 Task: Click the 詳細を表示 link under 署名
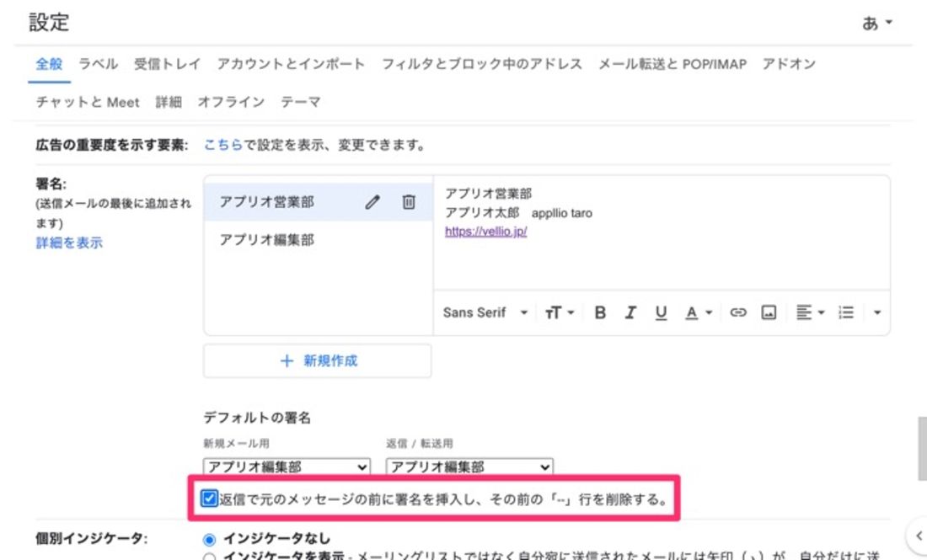pyautogui.click(x=69, y=243)
